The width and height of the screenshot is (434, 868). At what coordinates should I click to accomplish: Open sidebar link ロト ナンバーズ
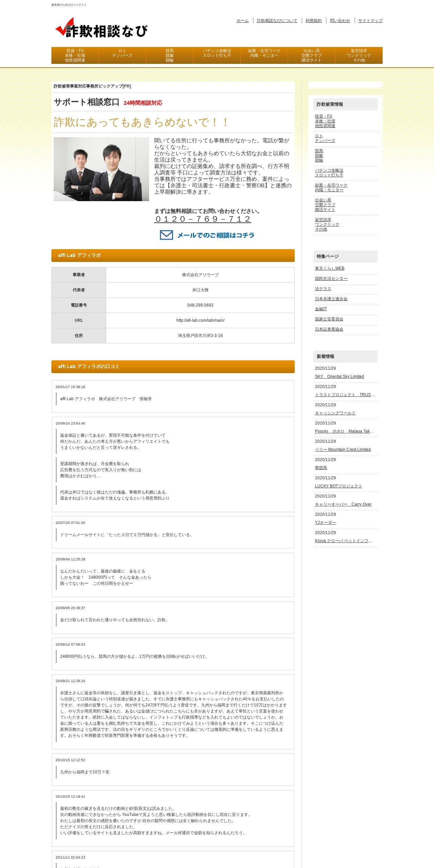pyautogui.click(x=325, y=138)
